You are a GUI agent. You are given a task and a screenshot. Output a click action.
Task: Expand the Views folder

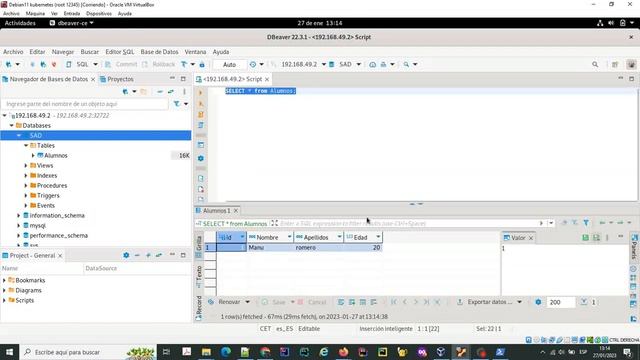[26, 166]
